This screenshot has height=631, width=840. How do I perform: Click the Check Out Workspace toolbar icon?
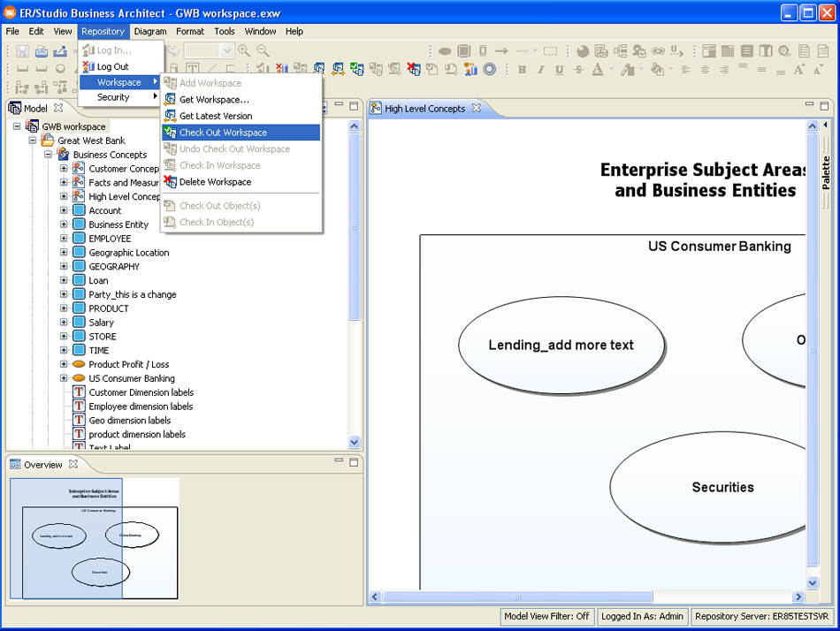(x=357, y=69)
